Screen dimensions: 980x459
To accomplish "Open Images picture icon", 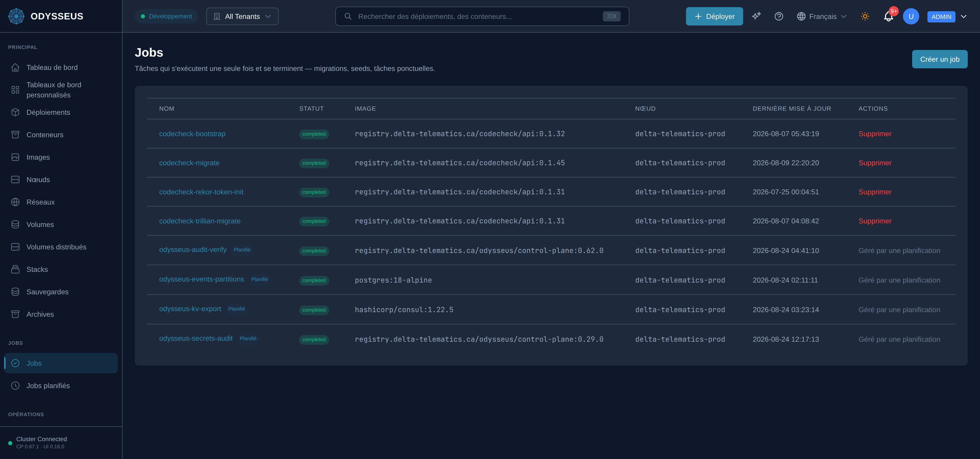I will pos(15,157).
